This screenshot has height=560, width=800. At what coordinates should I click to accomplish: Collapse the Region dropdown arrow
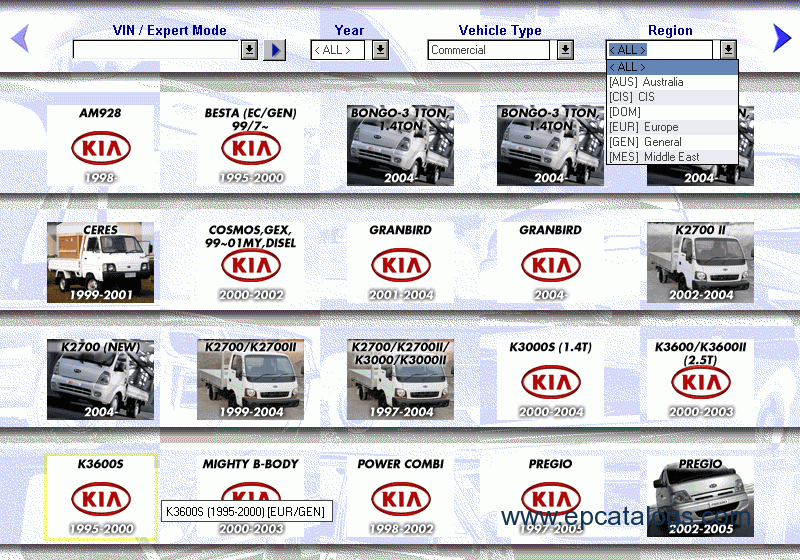[x=728, y=50]
